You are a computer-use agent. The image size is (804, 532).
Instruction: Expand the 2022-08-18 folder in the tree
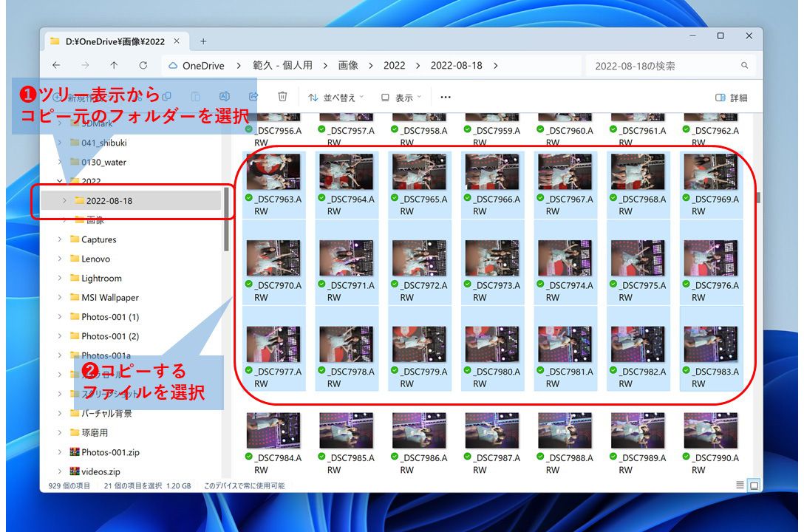click(x=64, y=201)
